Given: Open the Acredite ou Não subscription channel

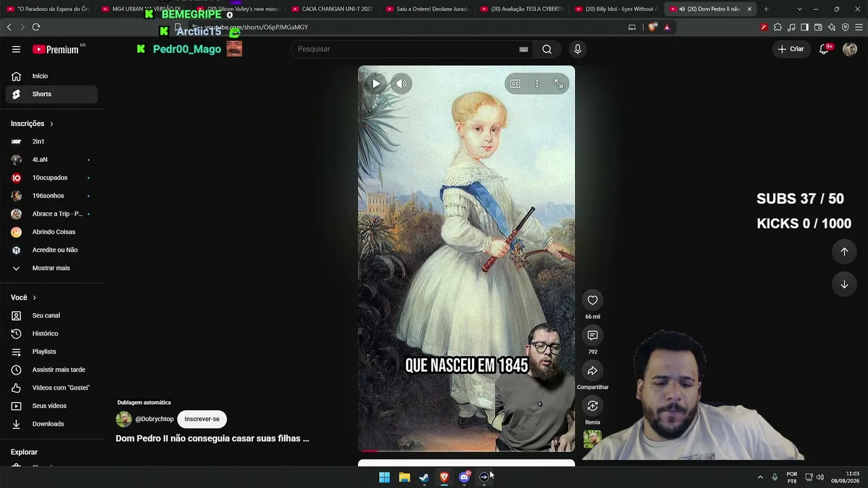Looking at the screenshot, I should [52, 250].
